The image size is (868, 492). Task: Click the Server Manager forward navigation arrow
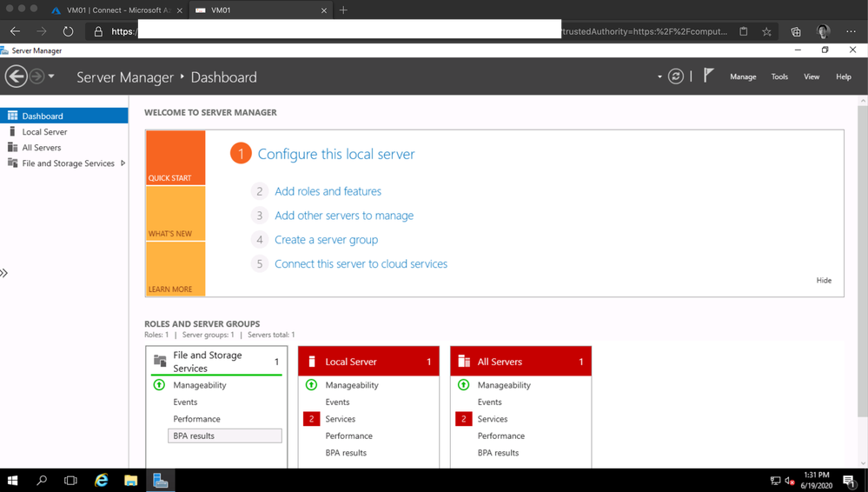tap(36, 76)
